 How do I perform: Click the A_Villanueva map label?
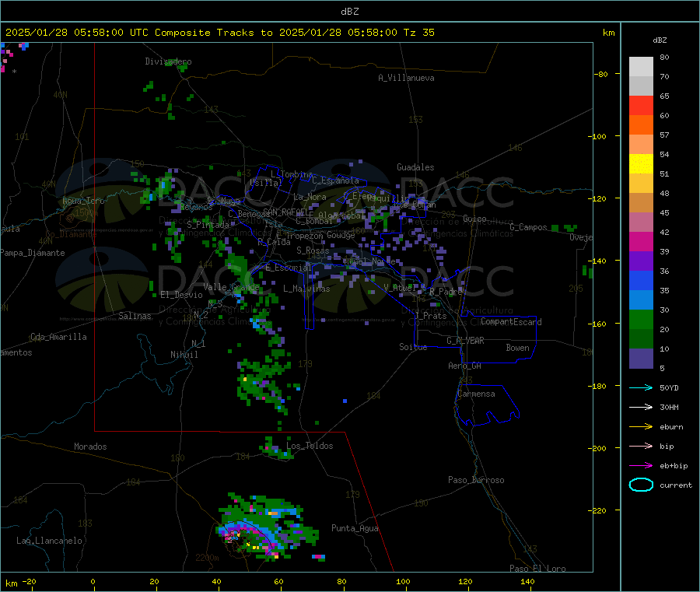click(406, 78)
